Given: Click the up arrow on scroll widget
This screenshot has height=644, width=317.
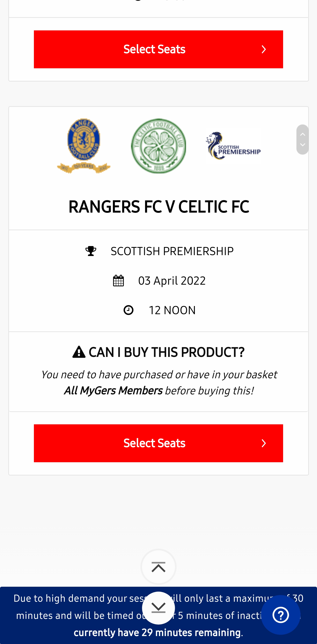Looking at the screenshot, I should (x=302, y=134).
